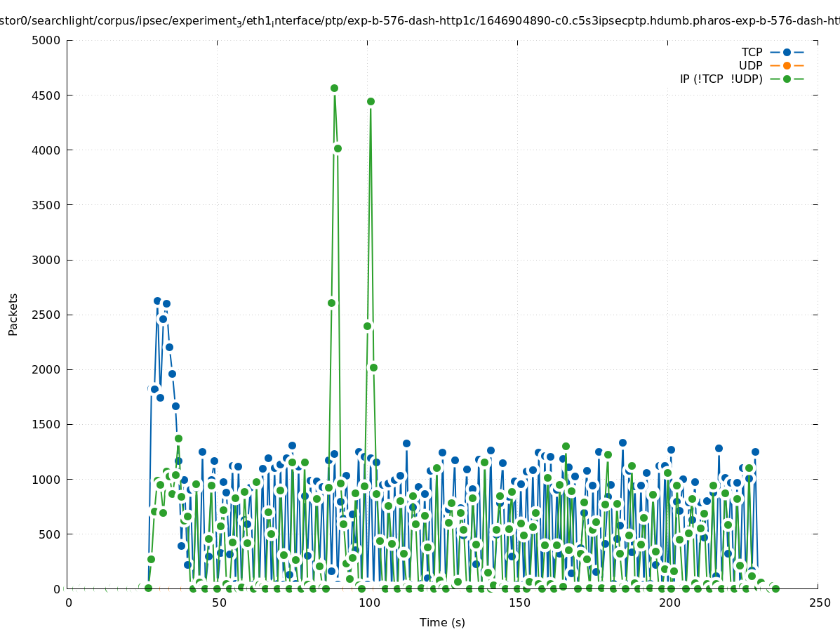Click the green IP legend marker
This screenshot has height=632, width=840.
pyautogui.click(x=787, y=79)
